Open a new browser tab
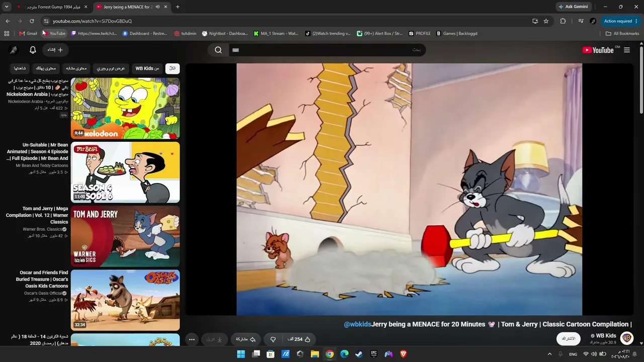 tap(178, 7)
